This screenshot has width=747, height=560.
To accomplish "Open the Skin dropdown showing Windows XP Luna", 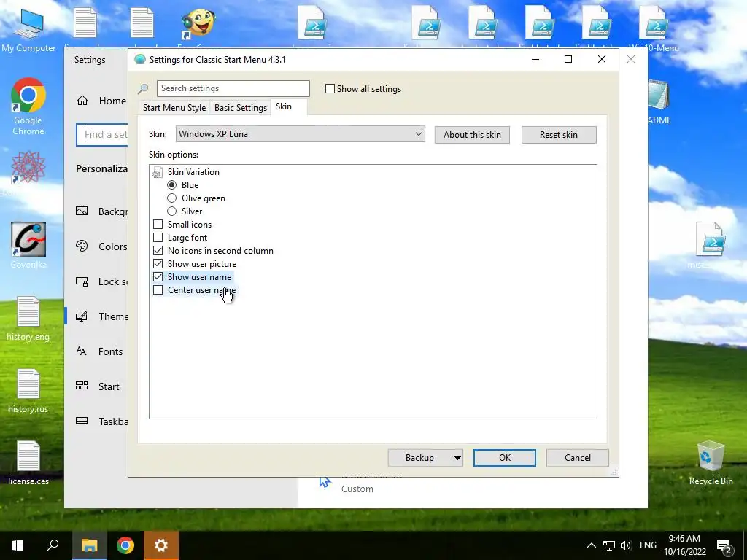I will coord(300,134).
